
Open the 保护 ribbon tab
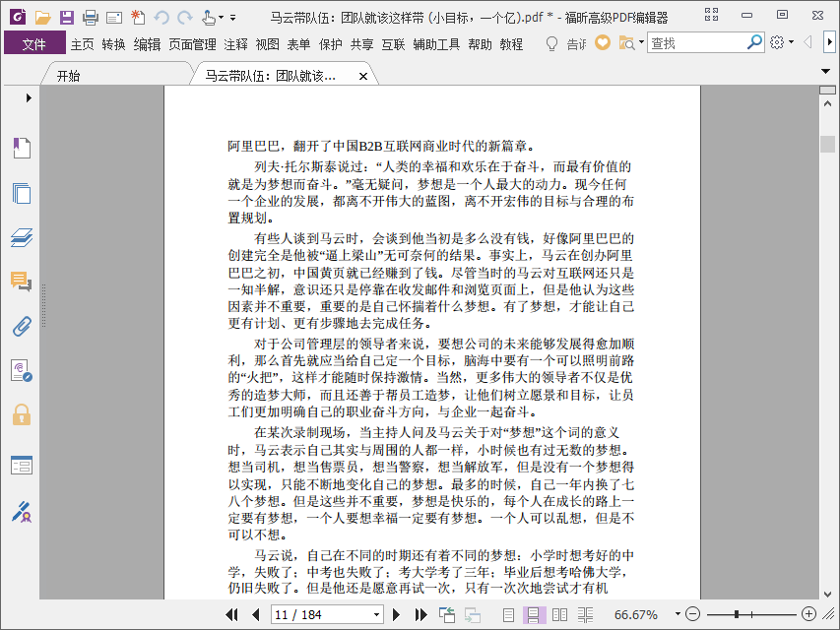(x=330, y=44)
